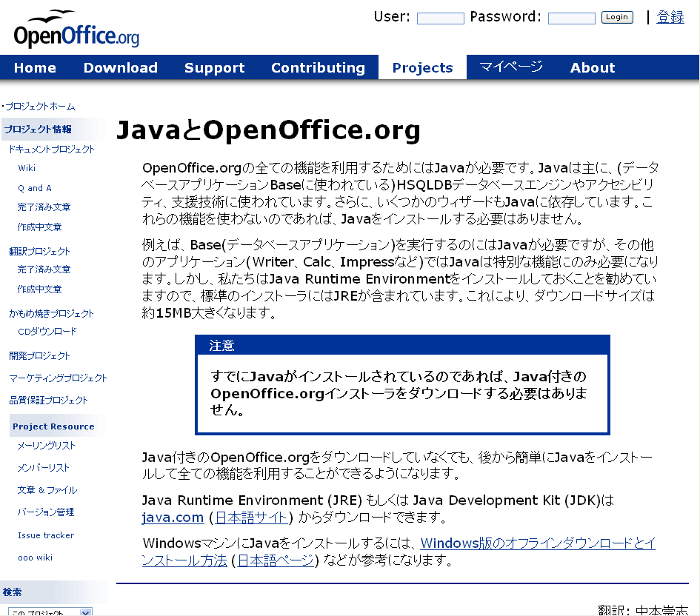Open かもめ焼きプロジェクト link
Viewport: 700px width, 616px height.
51,314
